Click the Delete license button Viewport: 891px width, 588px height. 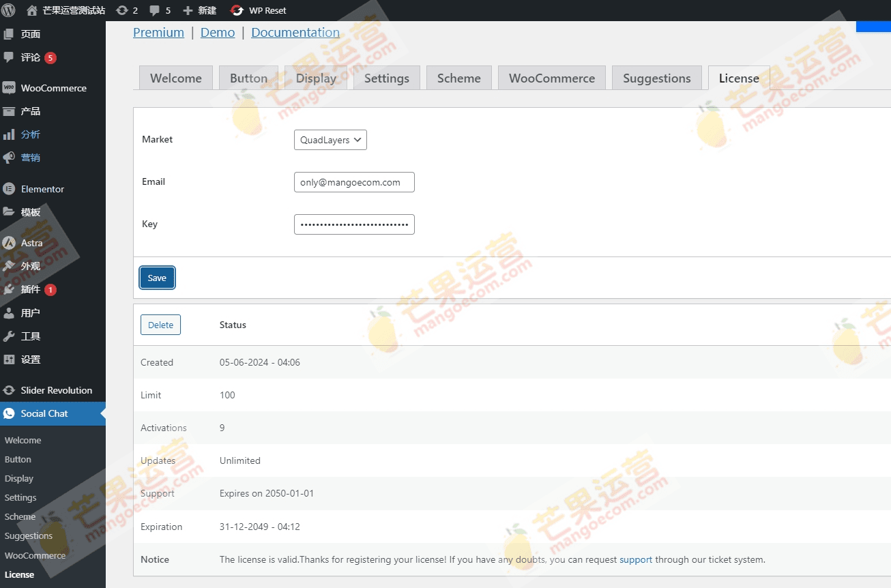tap(160, 325)
